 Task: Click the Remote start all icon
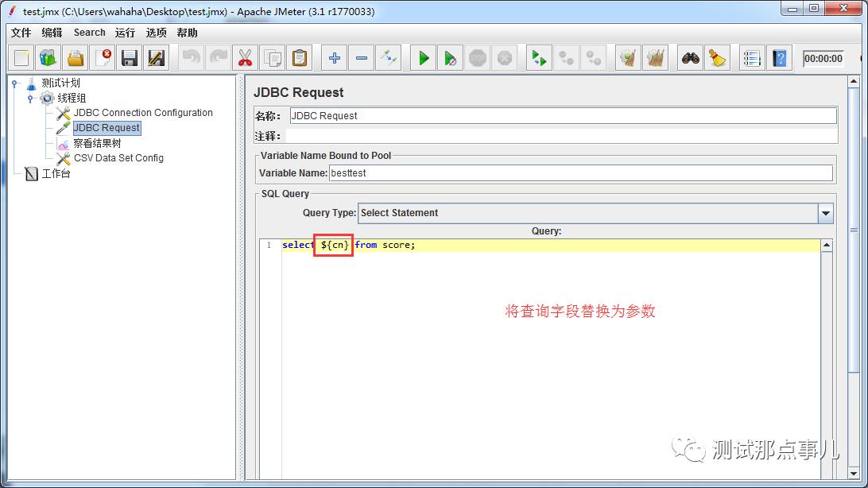point(539,58)
